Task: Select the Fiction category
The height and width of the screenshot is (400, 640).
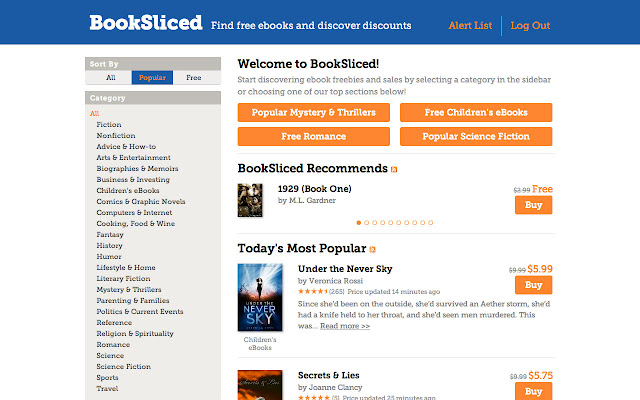Action: point(109,125)
